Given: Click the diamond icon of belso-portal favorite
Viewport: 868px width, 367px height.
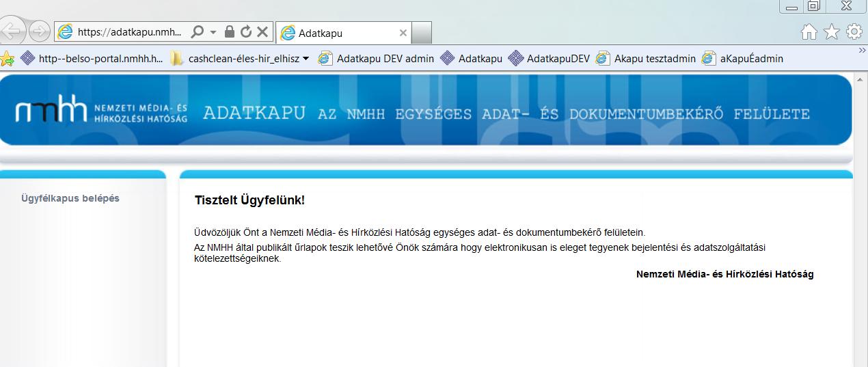Looking at the screenshot, I should (x=28, y=58).
